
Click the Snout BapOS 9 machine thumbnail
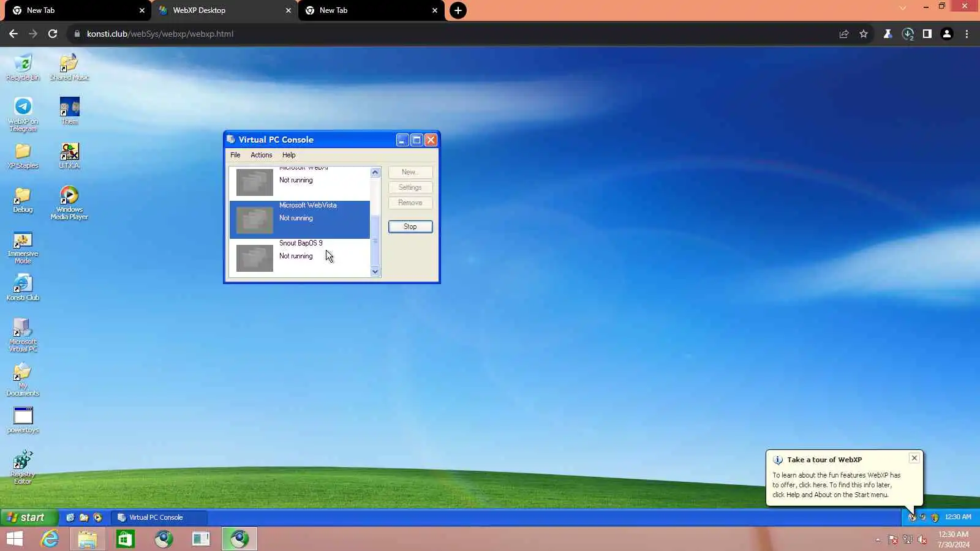tap(255, 258)
